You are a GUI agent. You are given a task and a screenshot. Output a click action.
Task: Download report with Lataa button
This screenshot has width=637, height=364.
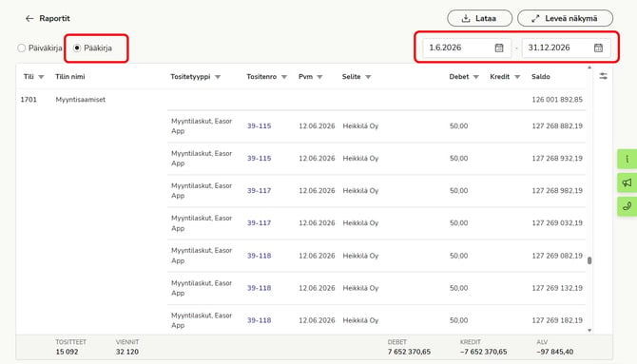479,18
